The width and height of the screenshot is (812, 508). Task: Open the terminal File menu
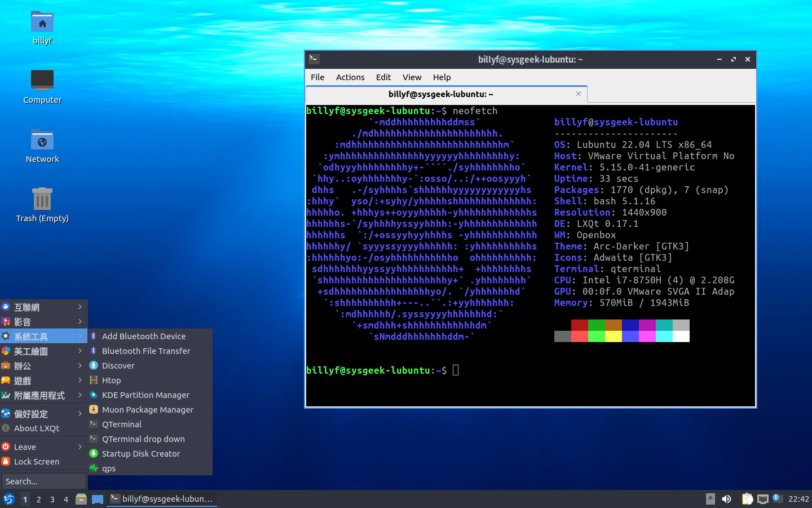point(317,77)
